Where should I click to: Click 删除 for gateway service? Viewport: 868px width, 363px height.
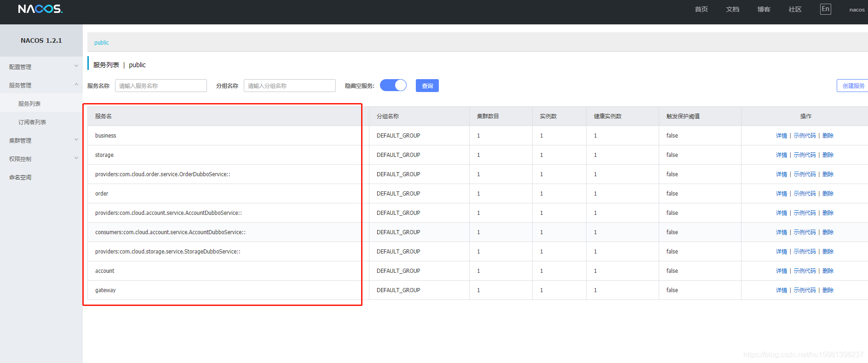(828, 290)
